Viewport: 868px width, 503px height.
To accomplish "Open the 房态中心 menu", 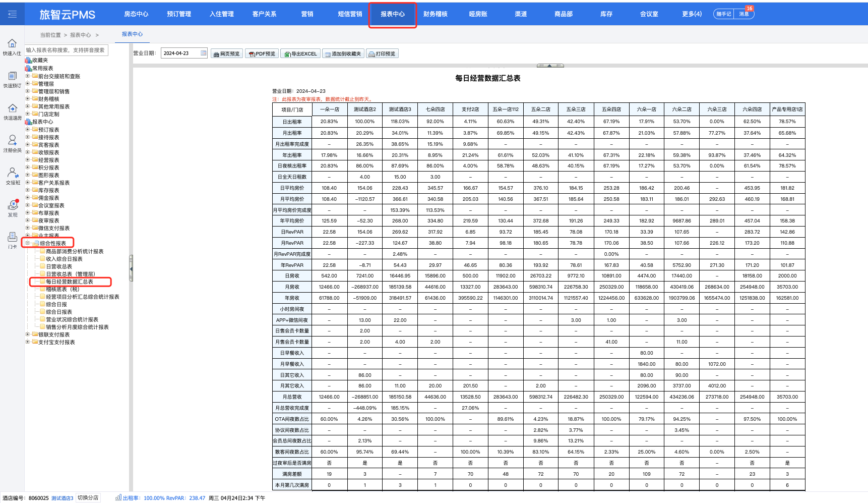I will (136, 14).
